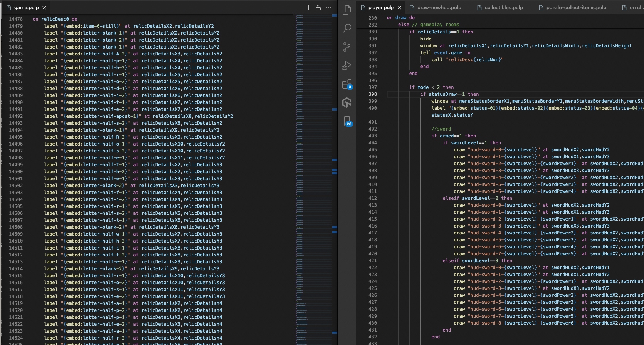Screen dimensions: 644x345
Task: Switch to the collectibles.pulp tab
Action: (x=503, y=8)
